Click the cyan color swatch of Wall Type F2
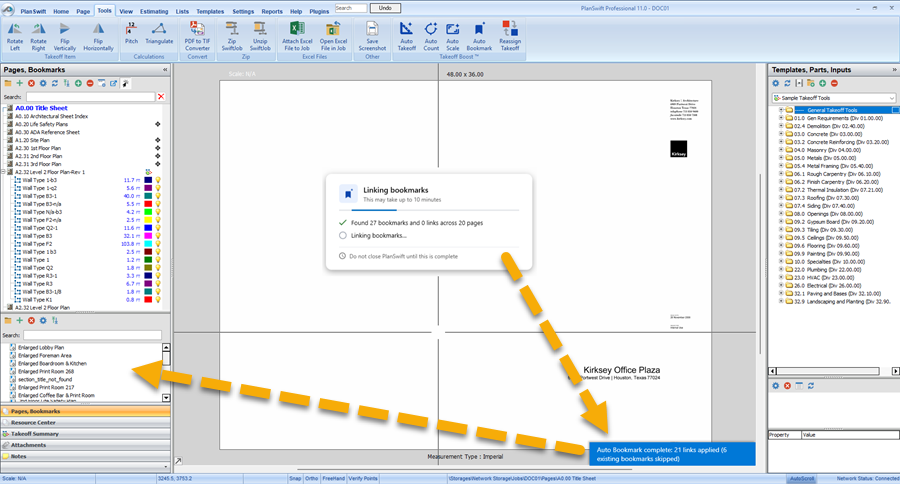 click(x=148, y=244)
